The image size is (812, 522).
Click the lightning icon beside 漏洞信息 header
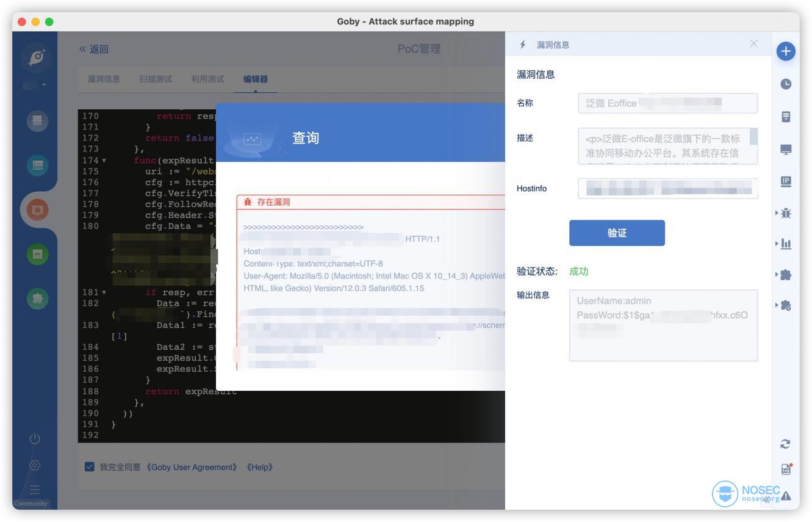click(522, 45)
